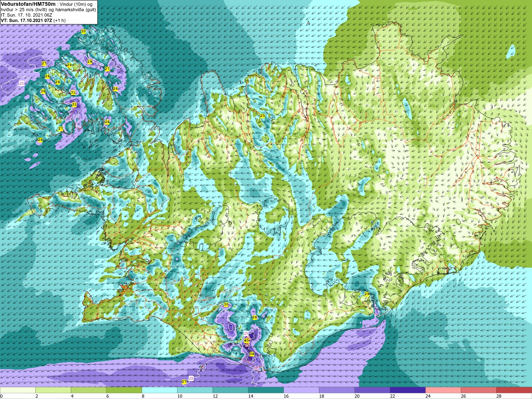The image size is (532, 399).
Task: Click the '22' tick label on color scale
Action: pos(393,396)
